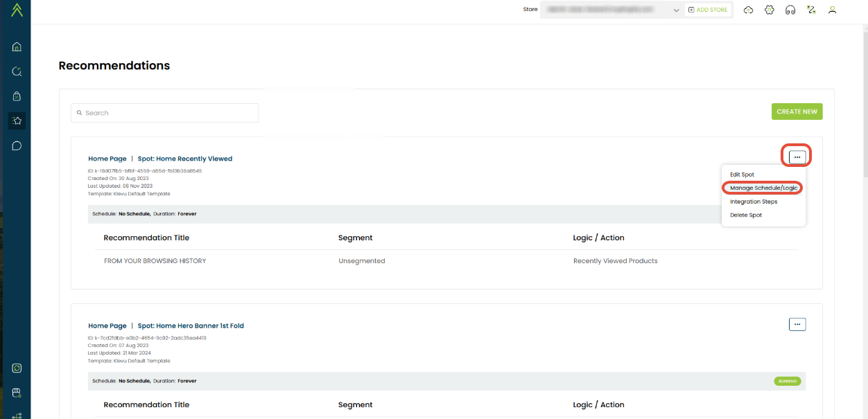Click the cloud upload icon
This screenshot has width=868, height=419.
pyautogui.click(x=748, y=10)
